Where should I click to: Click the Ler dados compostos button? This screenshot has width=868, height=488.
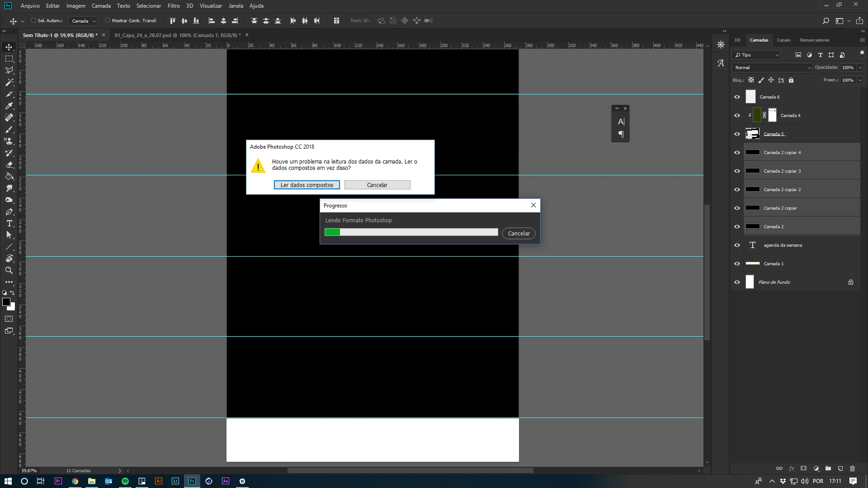[x=307, y=185]
